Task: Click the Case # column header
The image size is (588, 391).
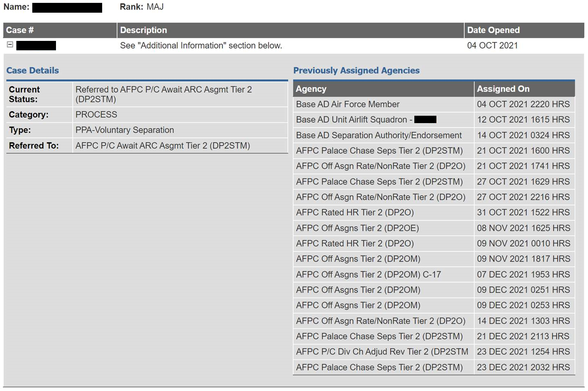Action: click(x=20, y=30)
